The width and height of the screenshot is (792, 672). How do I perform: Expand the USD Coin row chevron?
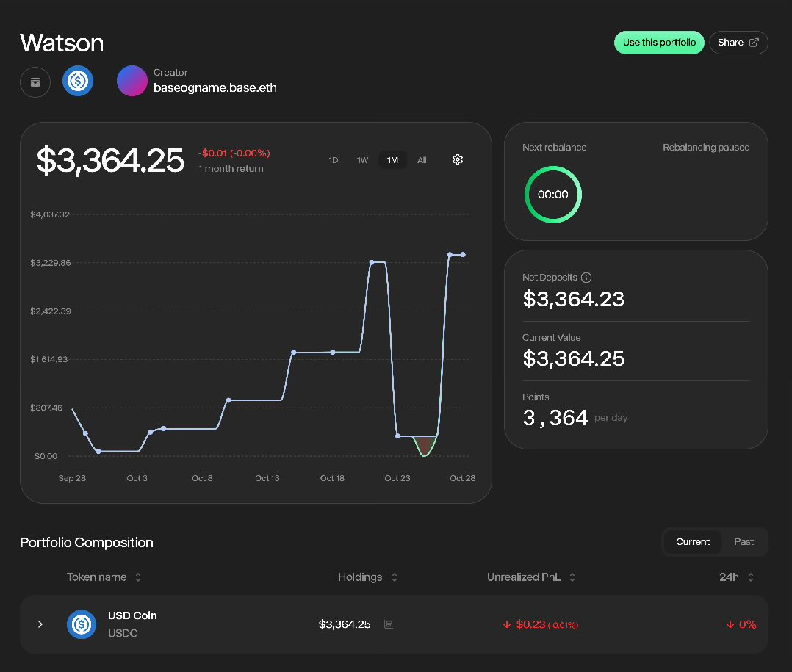click(x=40, y=624)
